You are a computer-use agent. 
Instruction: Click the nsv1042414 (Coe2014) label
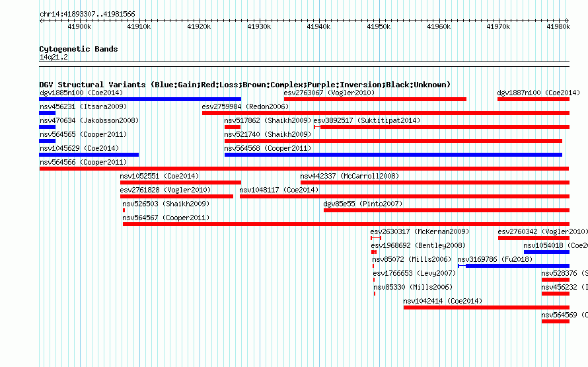click(443, 301)
